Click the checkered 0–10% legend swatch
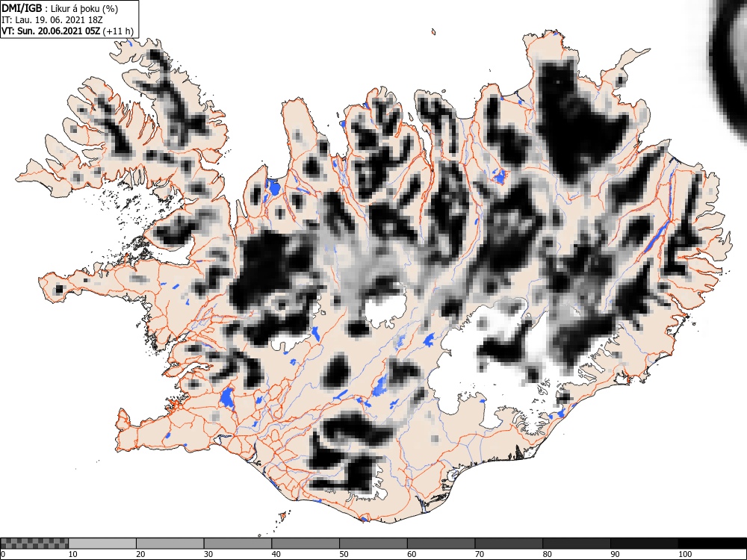 click(34, 544)
